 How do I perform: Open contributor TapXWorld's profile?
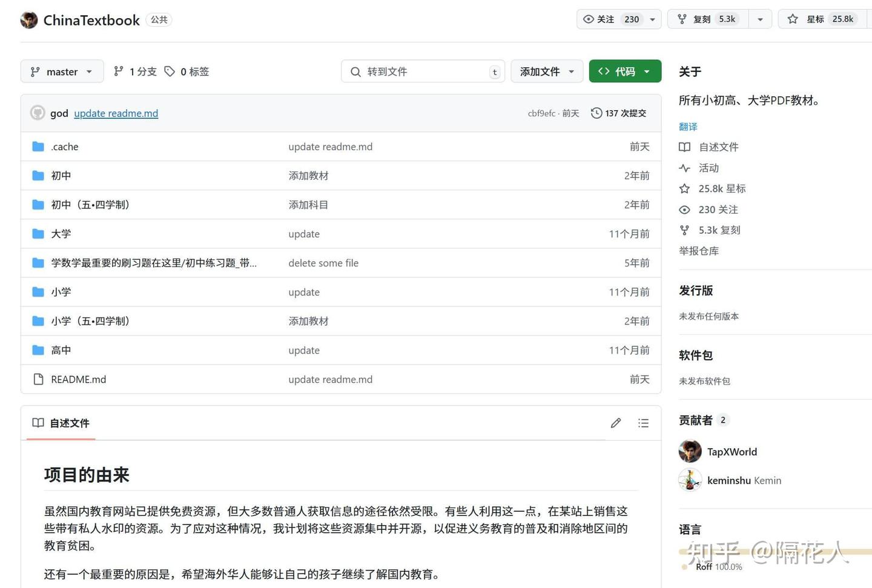pos(732,451)
